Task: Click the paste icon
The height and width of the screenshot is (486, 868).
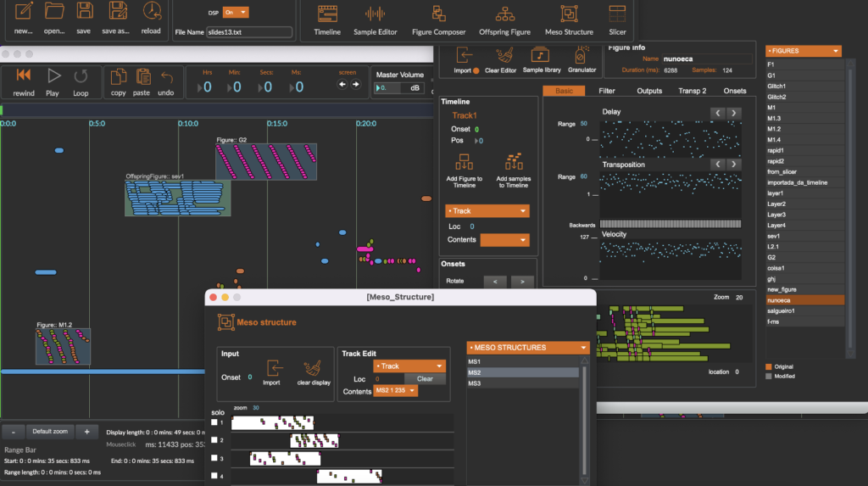Action: tap(142, 76)
